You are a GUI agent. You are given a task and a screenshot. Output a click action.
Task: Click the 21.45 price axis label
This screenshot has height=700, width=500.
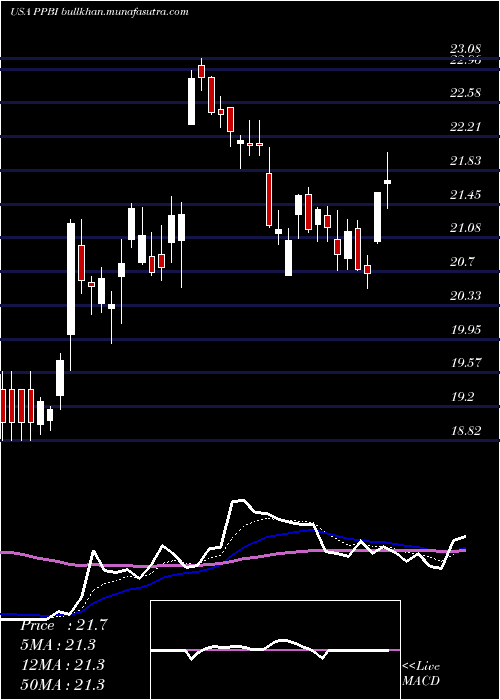point(466,195)
